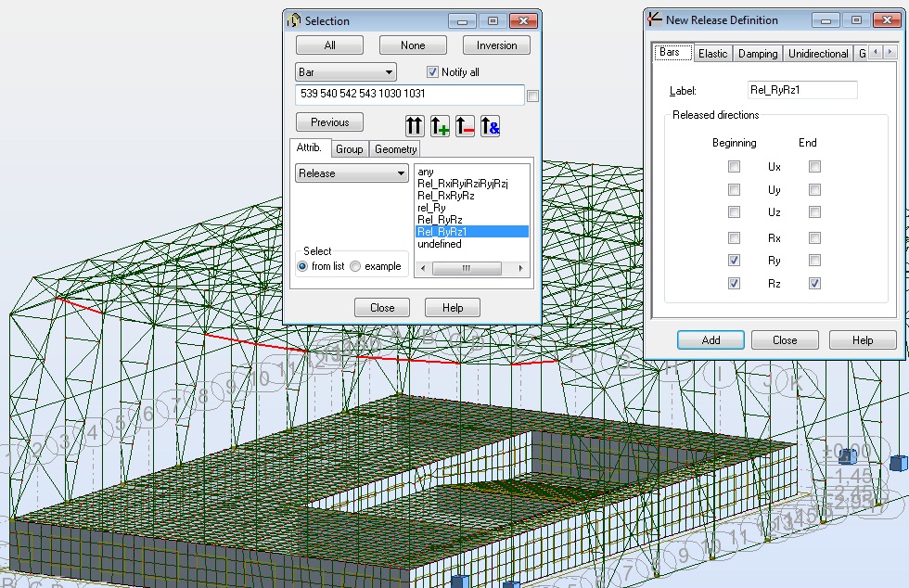This screenshot has width=909, height=588.
Task: Disable the Ry Beginning release checkbox
Action: (734, 261)
